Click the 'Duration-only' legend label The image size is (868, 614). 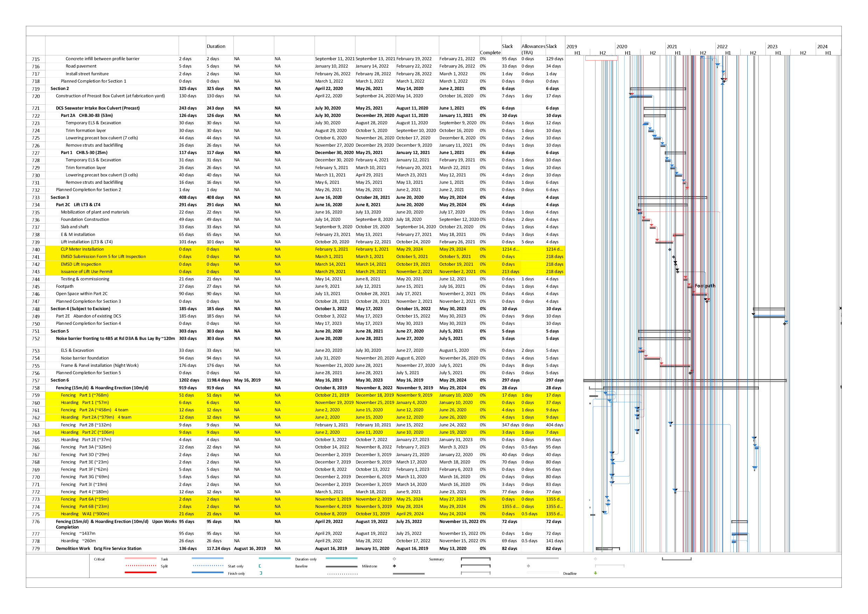(x=306, y=559)
